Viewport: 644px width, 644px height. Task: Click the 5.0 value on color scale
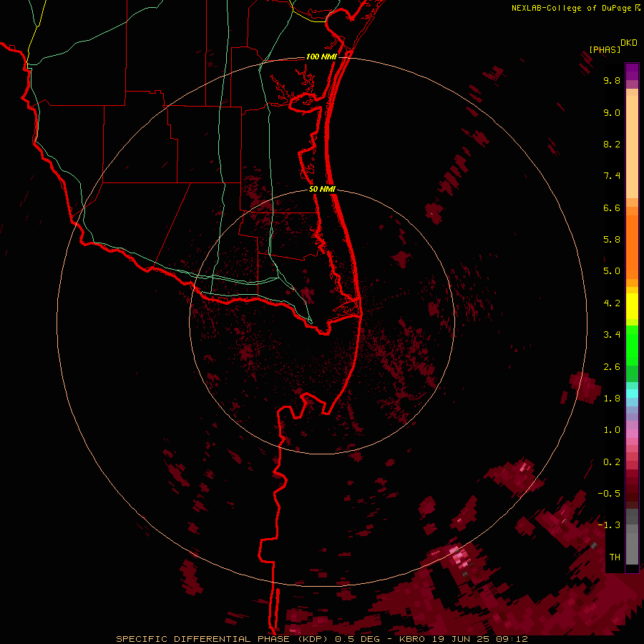coord(612,271)
